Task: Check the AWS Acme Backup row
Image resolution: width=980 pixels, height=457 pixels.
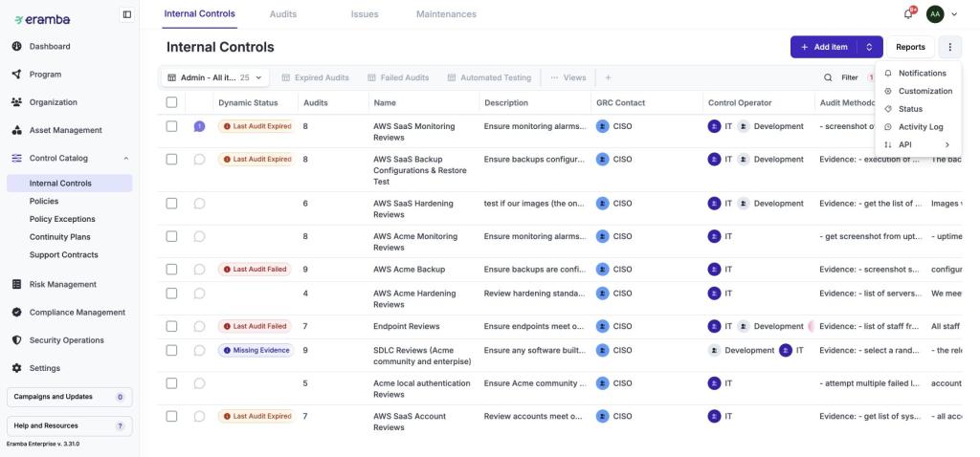Action: point(171,269)
